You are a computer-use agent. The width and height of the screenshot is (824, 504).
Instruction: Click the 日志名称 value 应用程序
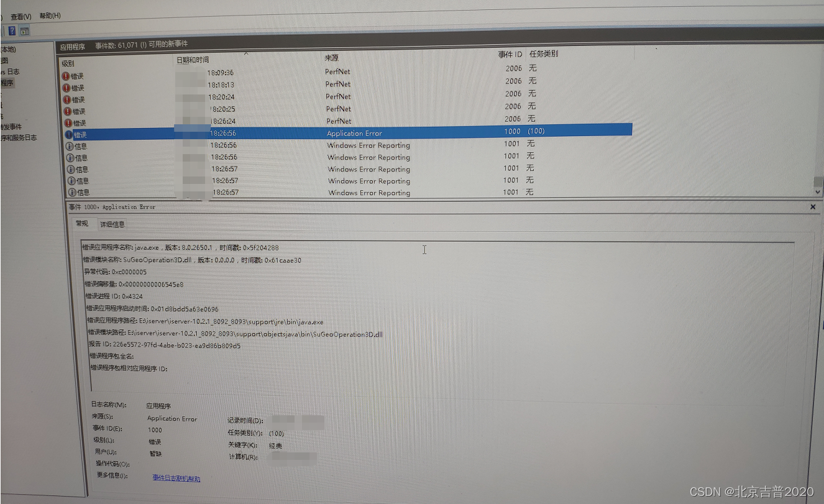point(159,406)
